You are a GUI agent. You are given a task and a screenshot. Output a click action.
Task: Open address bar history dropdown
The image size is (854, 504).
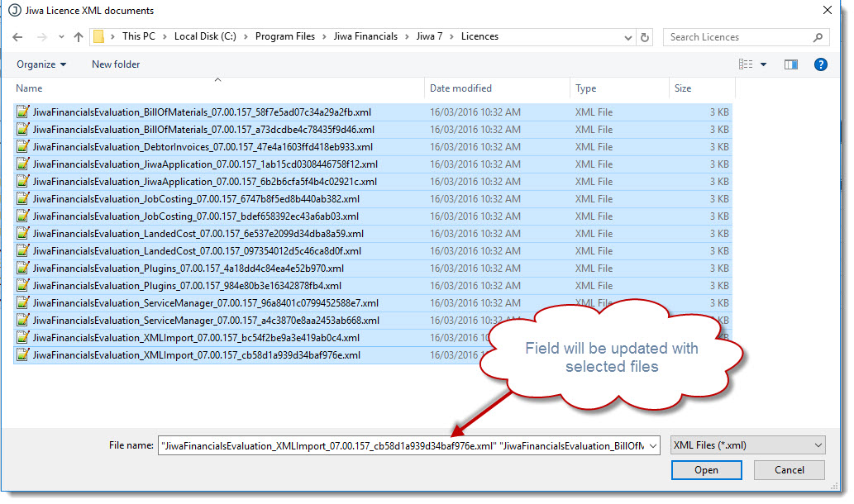pos(627,37)
